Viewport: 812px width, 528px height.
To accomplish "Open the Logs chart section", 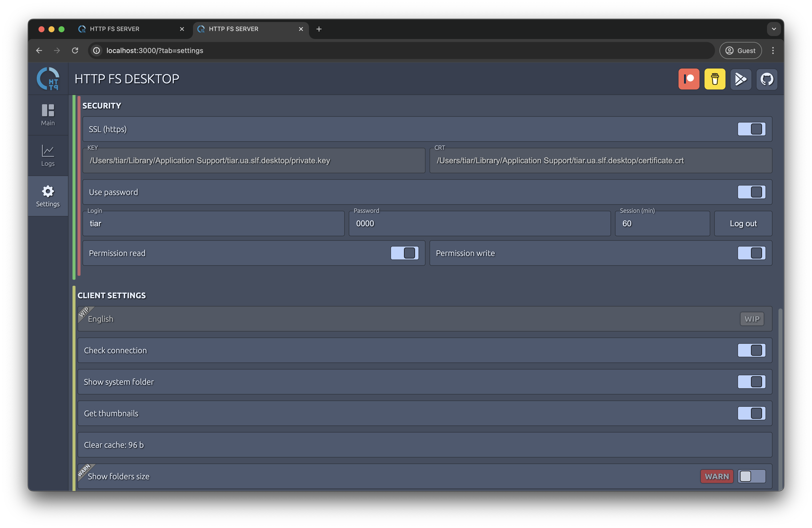I will tap(48, 155).
